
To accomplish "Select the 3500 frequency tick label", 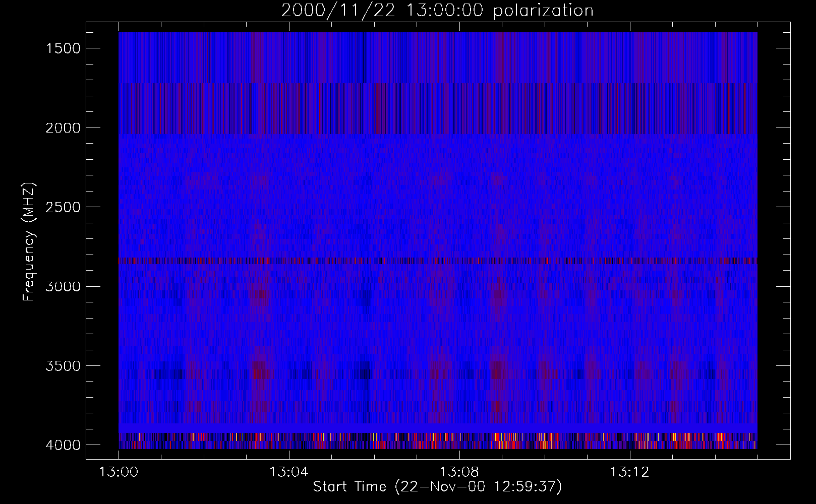I will tap(63, 366).
